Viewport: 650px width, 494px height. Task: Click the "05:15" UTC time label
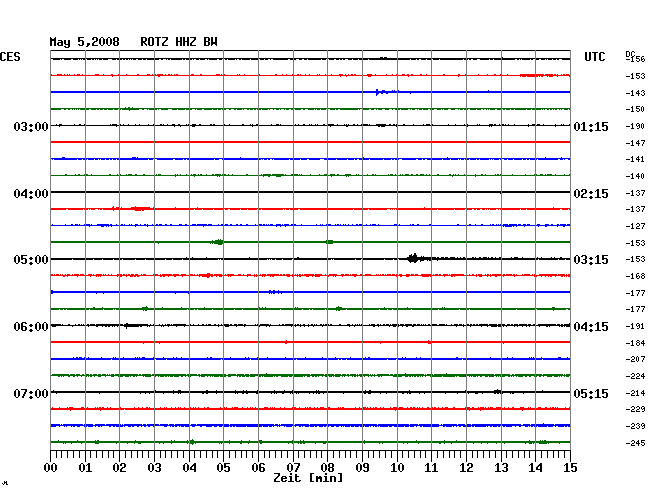tap(591, 393)
